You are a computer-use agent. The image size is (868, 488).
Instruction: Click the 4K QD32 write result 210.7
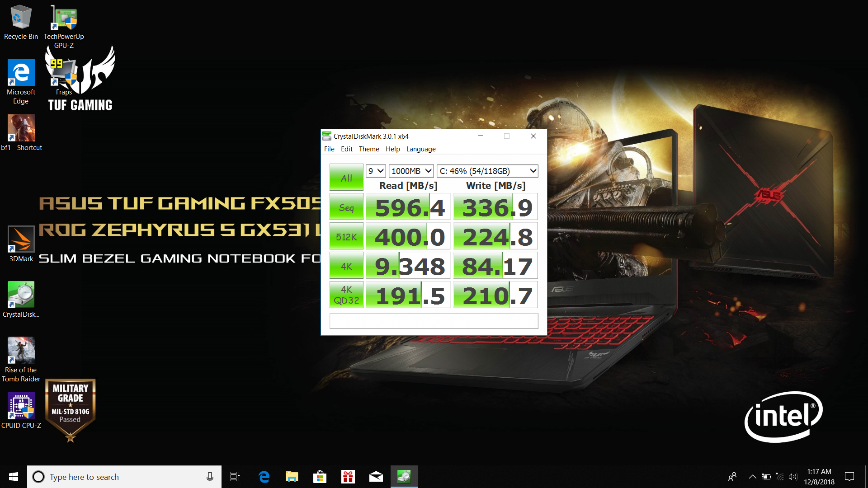click(x=495, y=295)
